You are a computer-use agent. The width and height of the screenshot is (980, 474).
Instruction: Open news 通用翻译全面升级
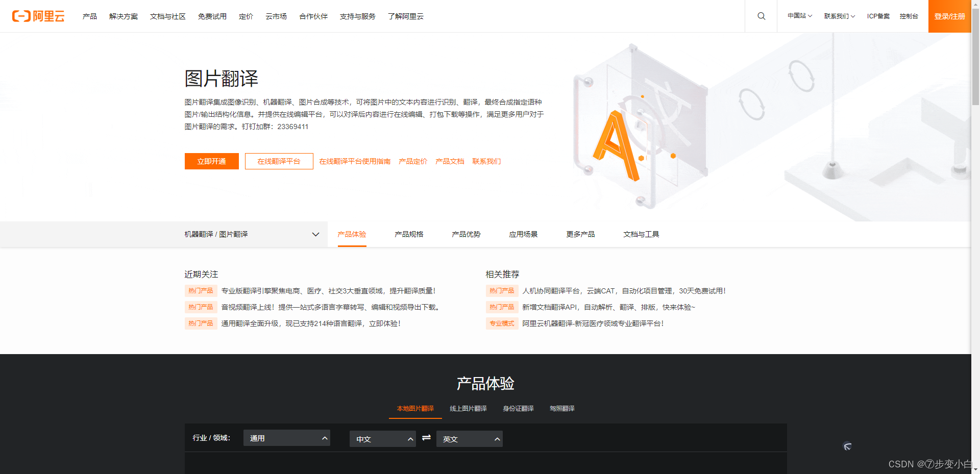(311, 323)
